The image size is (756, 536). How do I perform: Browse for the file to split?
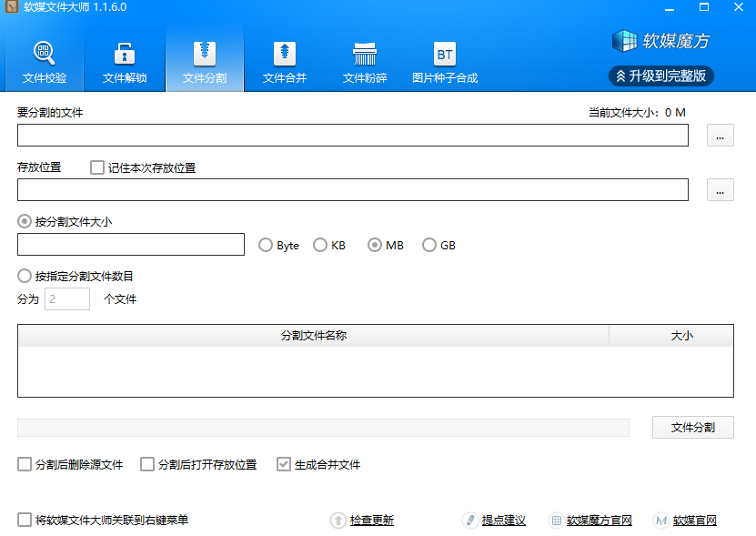[720, 136]
